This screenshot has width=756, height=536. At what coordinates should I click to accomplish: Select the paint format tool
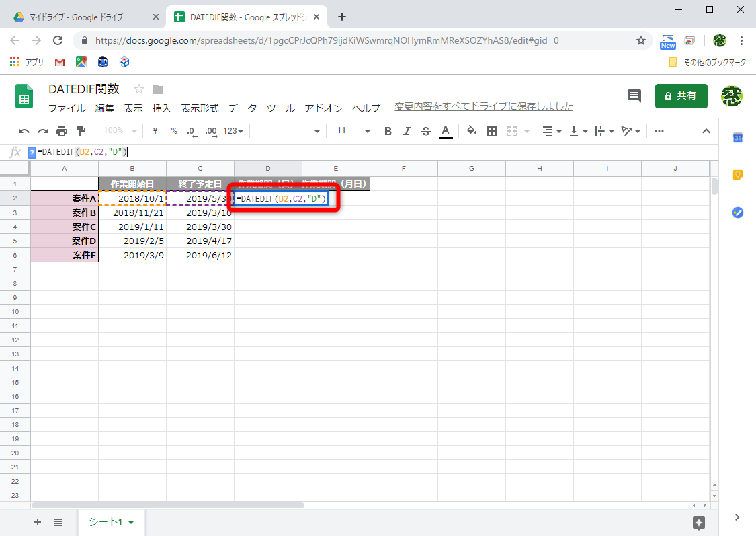(x=81, y=130)
